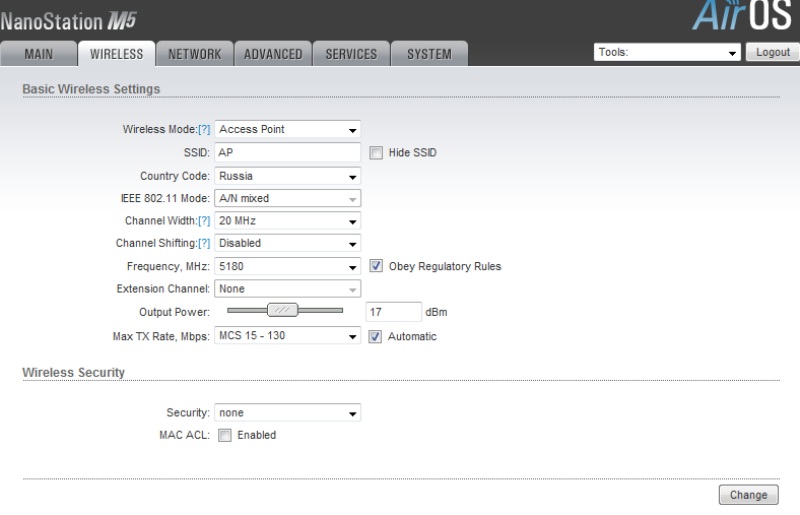Uncheck Obey Regulatory Rules
The width and height of the screenshot is (800, 515).
pos(376,266)
